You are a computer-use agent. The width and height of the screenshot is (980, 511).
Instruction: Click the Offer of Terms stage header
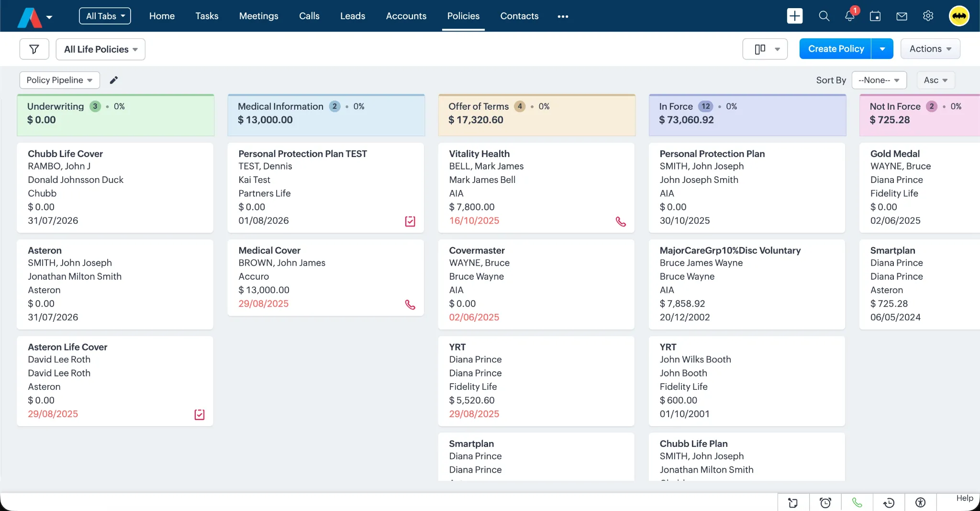pos(536,115)
